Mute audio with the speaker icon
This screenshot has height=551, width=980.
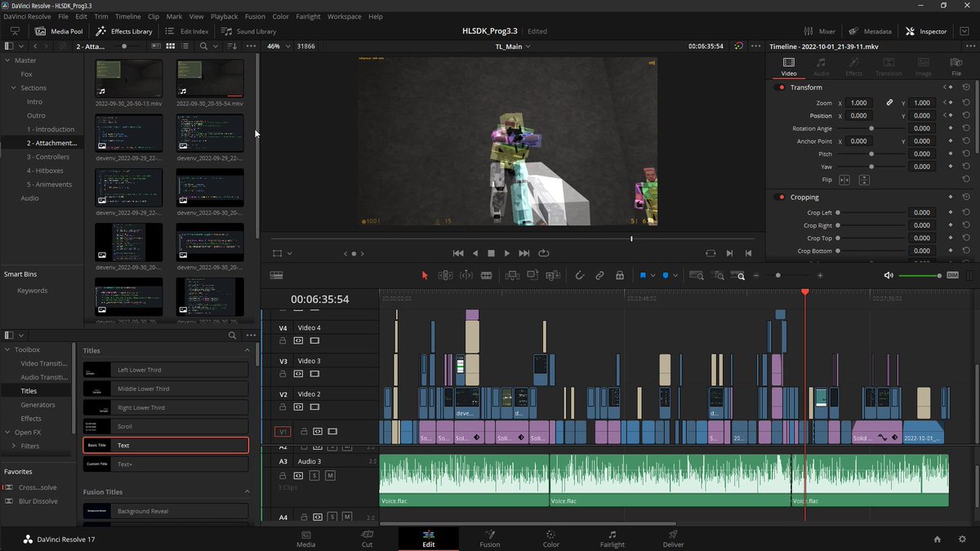click(889, 276)
